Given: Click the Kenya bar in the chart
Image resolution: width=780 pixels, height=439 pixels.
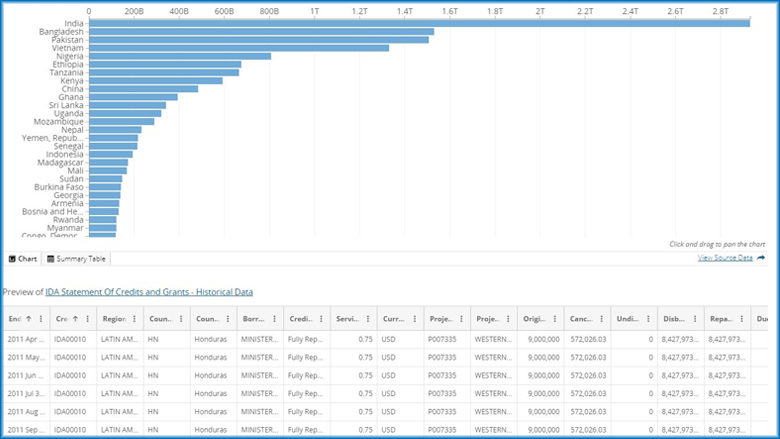Looking at the screenshot, I should tap(156, 81).
